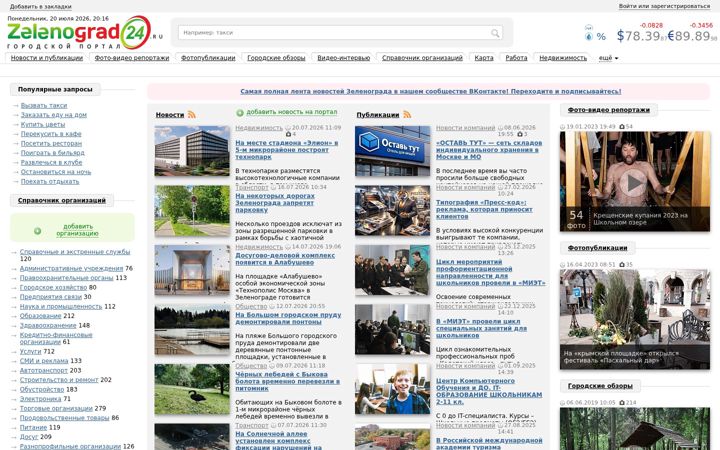Open the Публикации RSS feed icon
The width and height of the screenshot is (720, 450).
click(x=407, y=115)
